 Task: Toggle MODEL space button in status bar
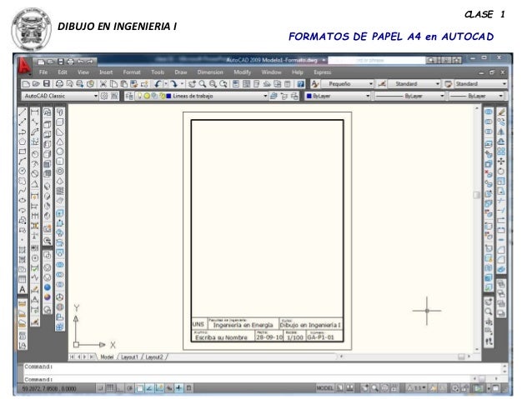[x=324, y=388]
